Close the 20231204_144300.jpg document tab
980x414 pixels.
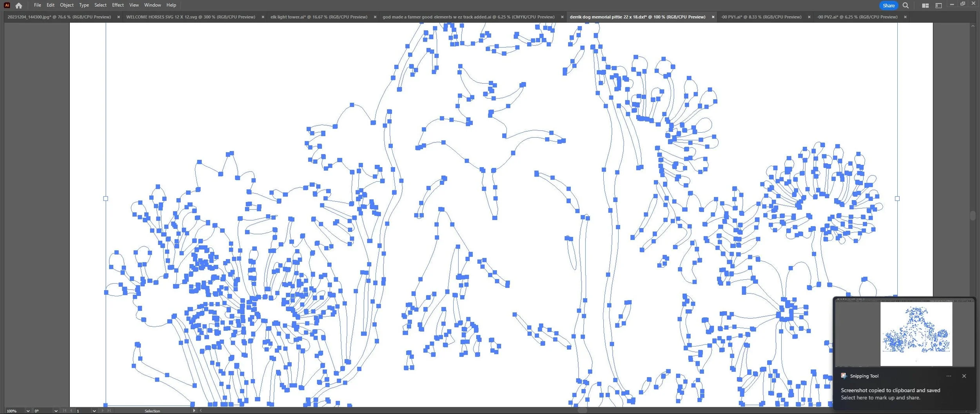(118, 17)
